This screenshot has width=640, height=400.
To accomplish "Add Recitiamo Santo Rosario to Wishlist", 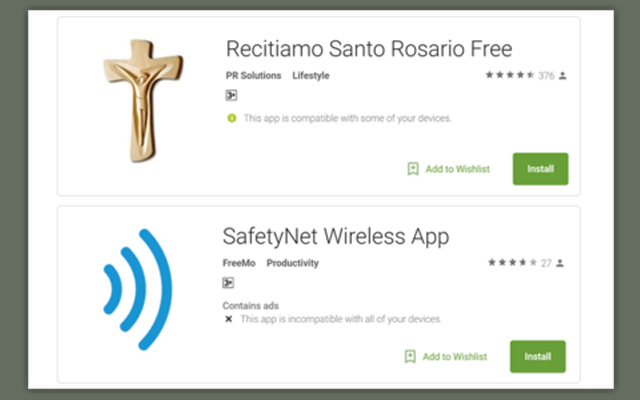I will (x=458, y=169).
